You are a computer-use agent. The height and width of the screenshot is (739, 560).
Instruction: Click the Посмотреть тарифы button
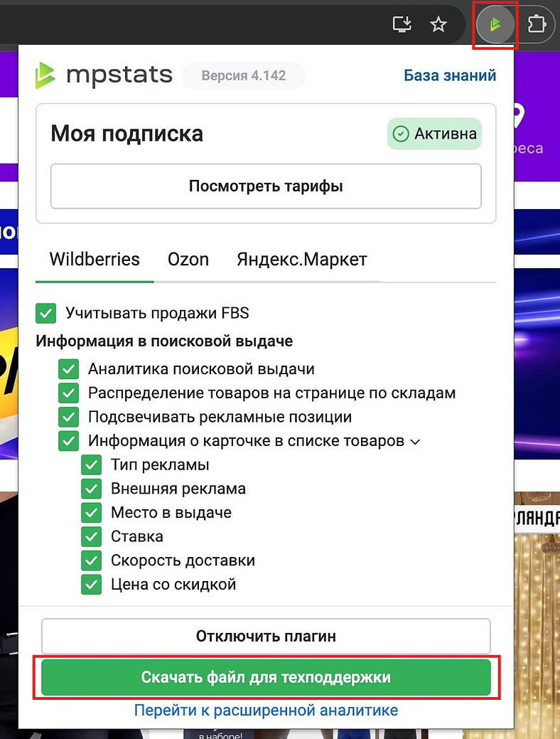266,186
